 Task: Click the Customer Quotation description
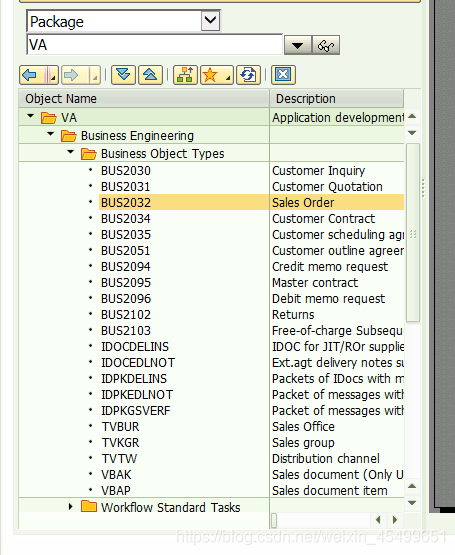[327, 187]
